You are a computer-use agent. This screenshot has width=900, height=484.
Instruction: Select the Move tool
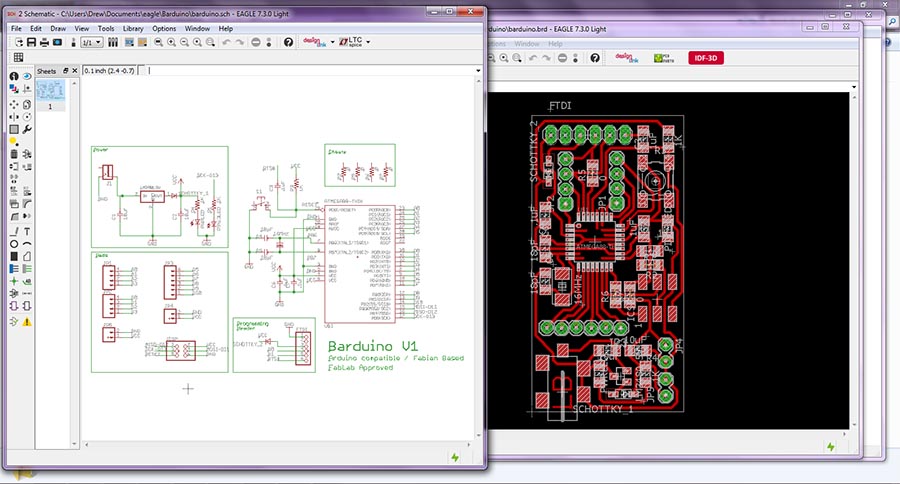[14, 104]
